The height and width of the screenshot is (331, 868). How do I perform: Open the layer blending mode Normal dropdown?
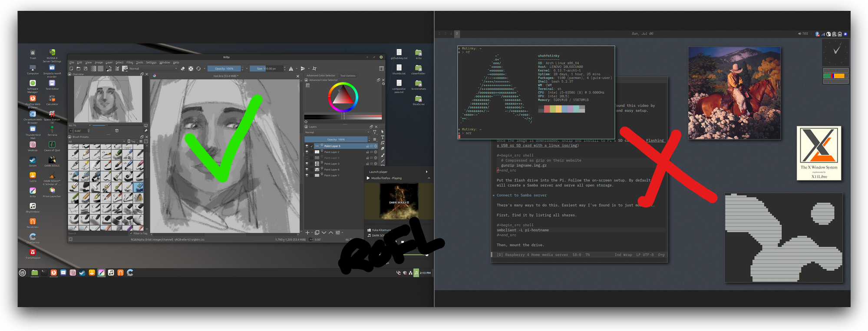[x=337, y=132]
